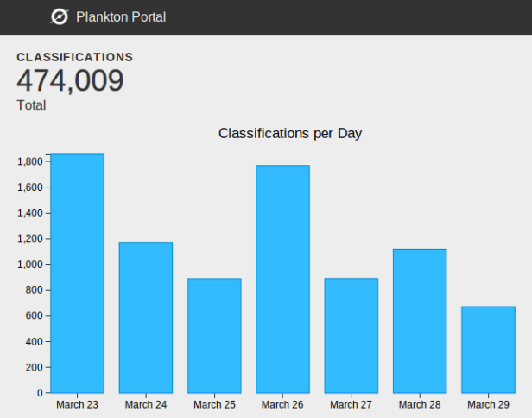Select the "March 28" axis label

[x=420, y=404]
